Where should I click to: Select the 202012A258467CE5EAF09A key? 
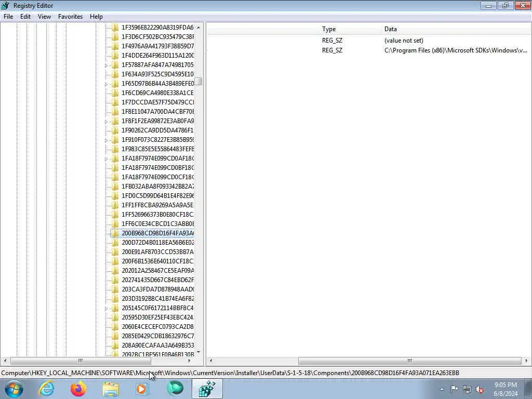[158, 271]
